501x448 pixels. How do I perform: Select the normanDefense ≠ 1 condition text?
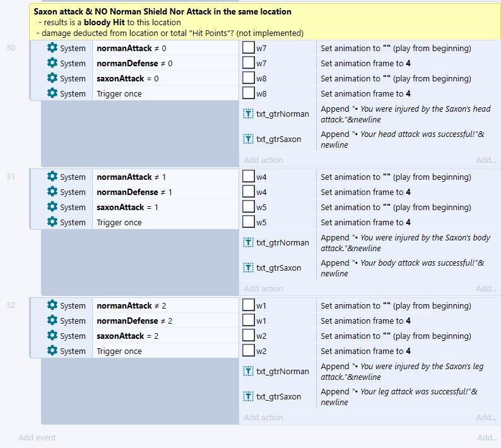134,192
